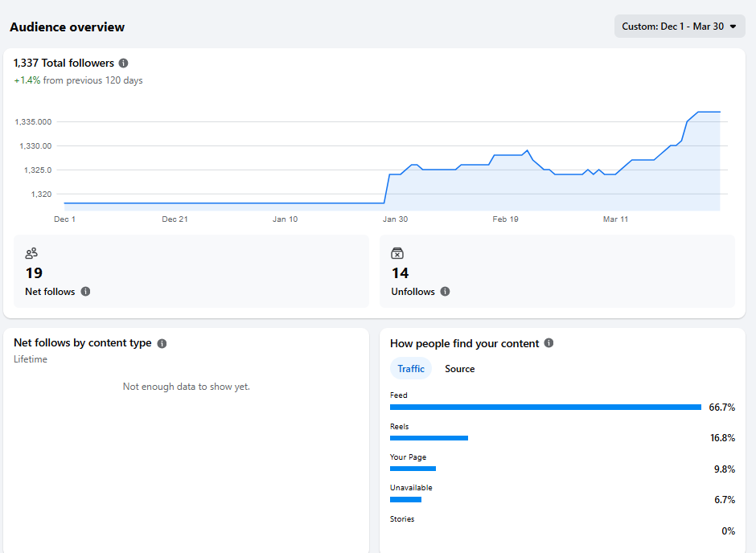Switch to the Source tab
Screen dimensions: 756x553
coord(459,368)
